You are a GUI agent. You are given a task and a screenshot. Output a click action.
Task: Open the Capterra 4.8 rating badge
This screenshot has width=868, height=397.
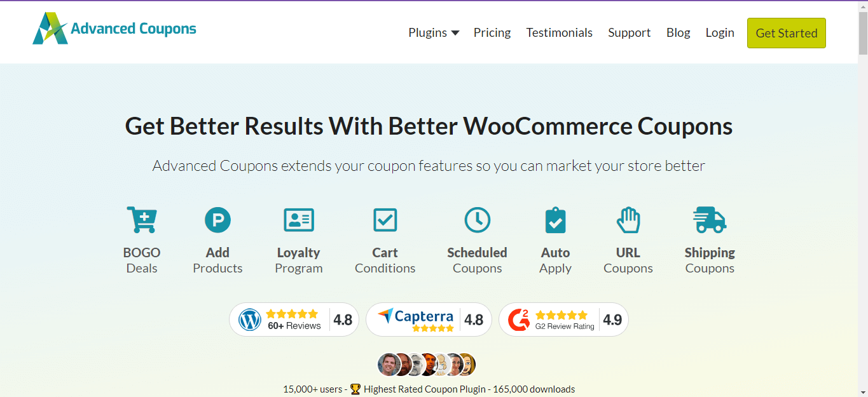[429, 320]
